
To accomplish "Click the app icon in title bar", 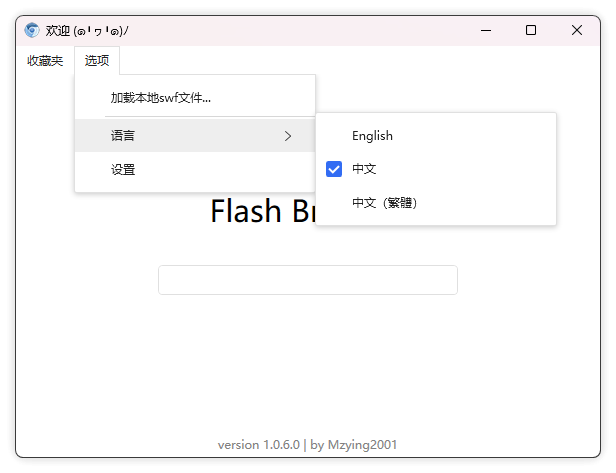I will click(32, 30).
